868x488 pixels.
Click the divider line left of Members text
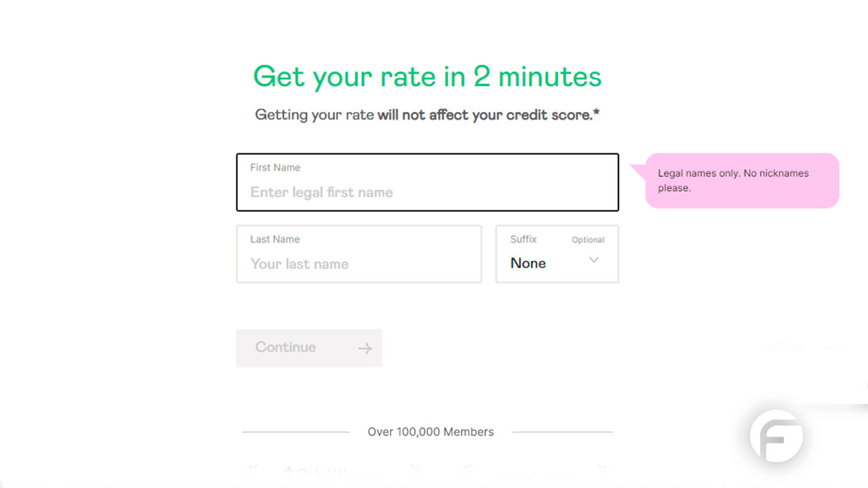(296, 431)
